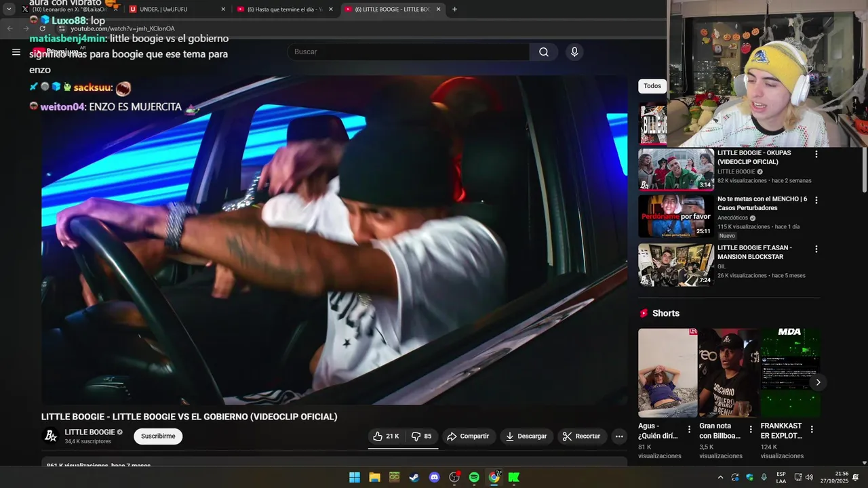The width and height of the screenshot is (868, 488).
Task: Open the YouTube hamburger guide menu
Action: pyautogui.click(x=16, y=52)
